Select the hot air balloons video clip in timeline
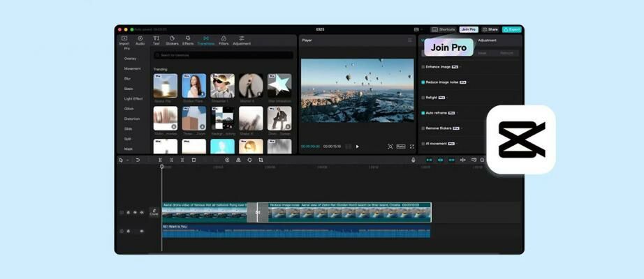The width and height of the screenshot is (644, 279). [205, 212]
